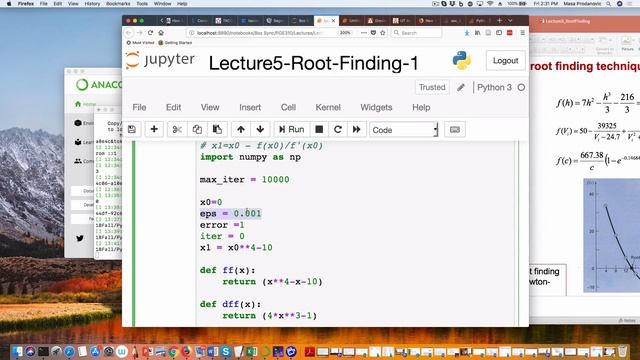Open Finder from the Dock
The height and width of the screenshot is (360, 640).
[x=17, y=351]
